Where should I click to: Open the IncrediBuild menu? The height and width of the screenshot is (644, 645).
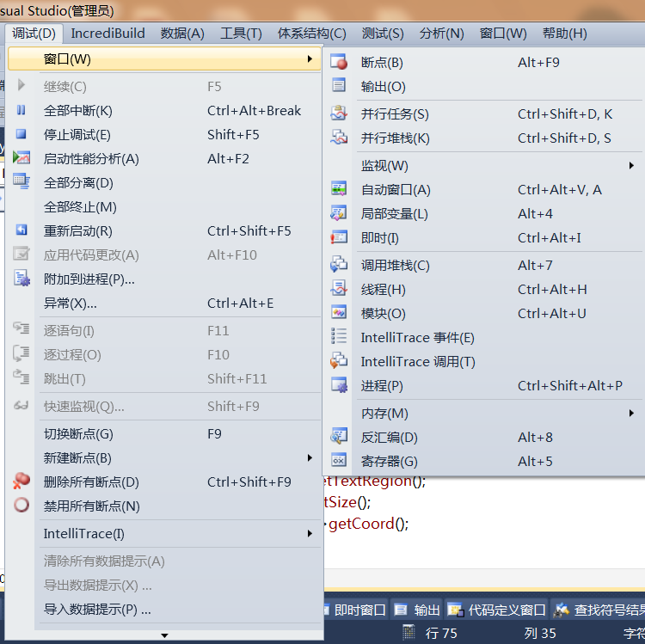(107, 34)
